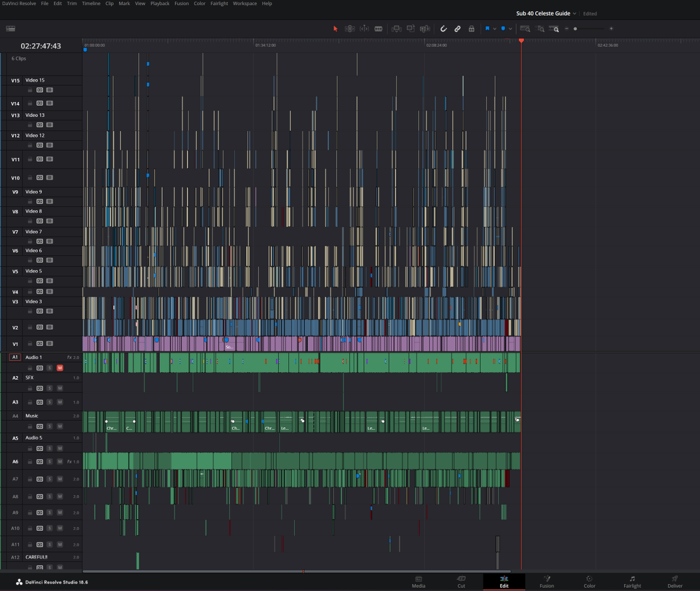Select the A12 CAREFUL!! track label
The width and height of the screenshot is (700, 591).
tap(37, 557)
